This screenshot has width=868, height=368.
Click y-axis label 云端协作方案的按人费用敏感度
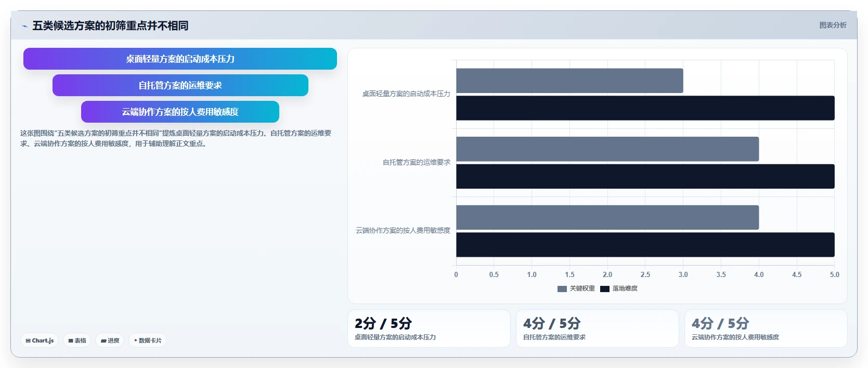403,231
